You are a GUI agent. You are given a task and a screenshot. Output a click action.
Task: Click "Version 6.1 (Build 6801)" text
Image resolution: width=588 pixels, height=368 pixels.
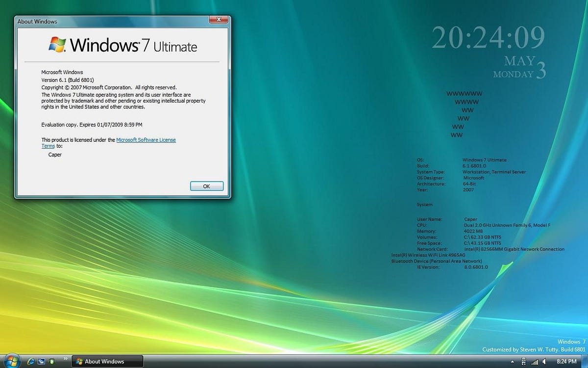click(68, 80)
